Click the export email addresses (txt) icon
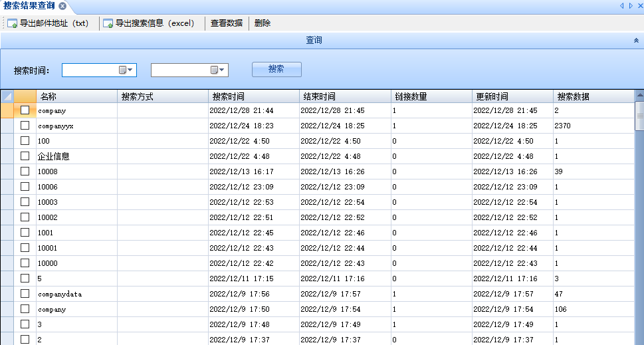This screenshot has width=644, height=345. point(12,23)
